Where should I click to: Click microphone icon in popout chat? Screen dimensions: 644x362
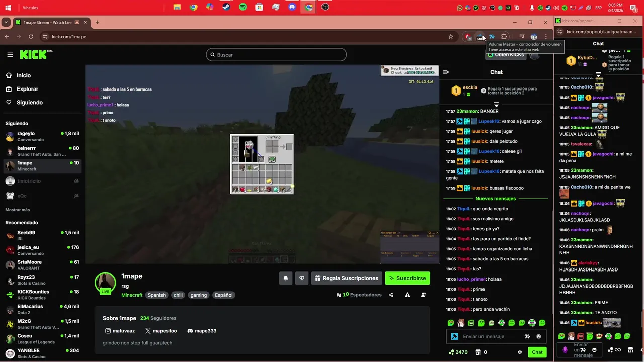pyautogui.click(x=565, y=350)
